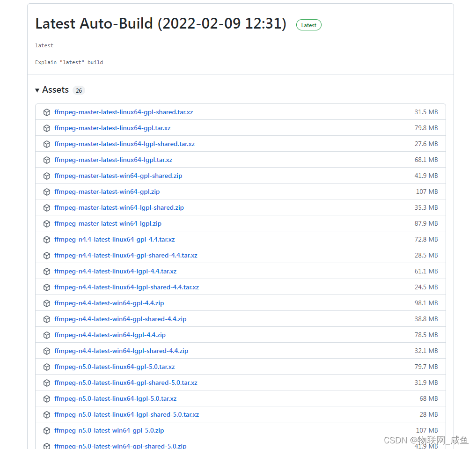
Task: Download ffmpeg-master-latest-linux64-lgpl-shared.tar.xz
Action: click(x=124, y=144)
